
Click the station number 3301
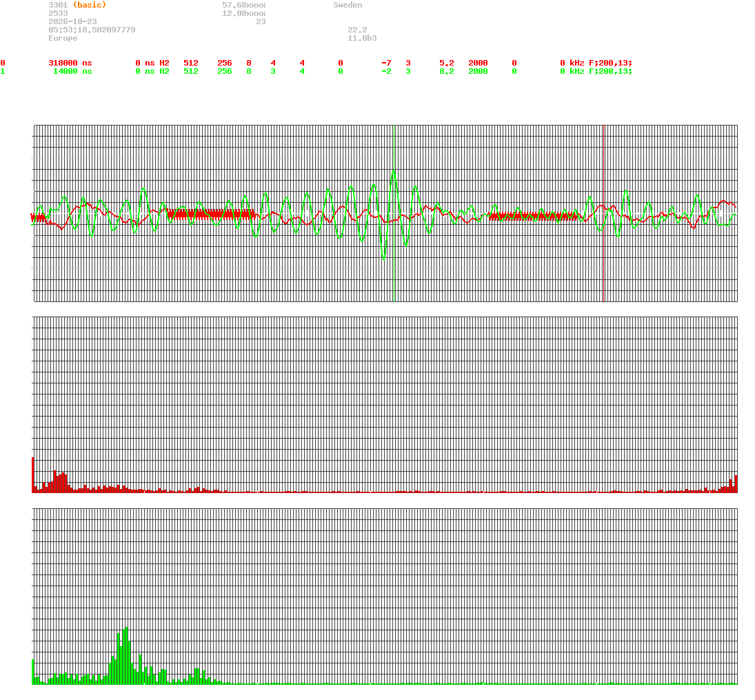click(x=58, y=5)
